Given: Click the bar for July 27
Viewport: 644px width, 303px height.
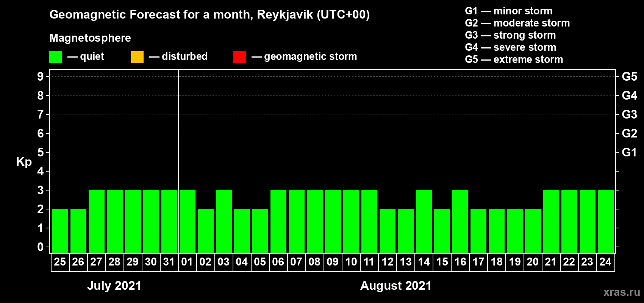Looking at the screenshot, I should [x=97, y=221].
